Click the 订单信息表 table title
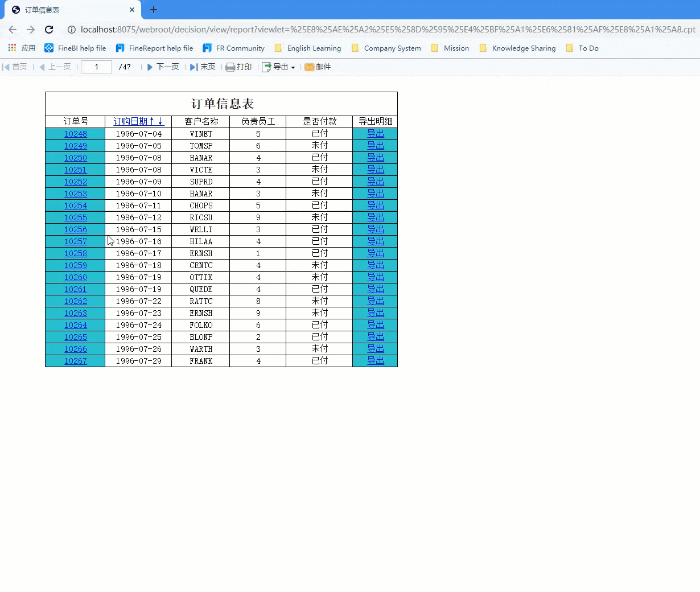Screen dimensions: 700x592 click(x=223, y=104)
